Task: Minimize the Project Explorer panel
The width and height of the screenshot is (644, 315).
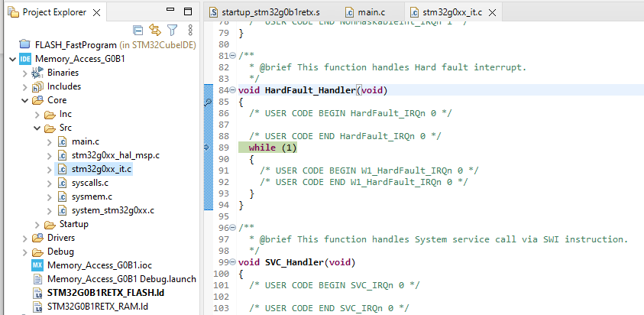Action: [171, 9]
